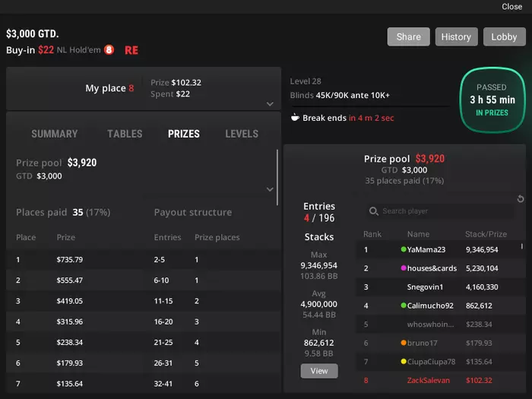Click the 35 places paid (17%) text
This screenshot has width=532, height=399.
(x=404, y=181)
